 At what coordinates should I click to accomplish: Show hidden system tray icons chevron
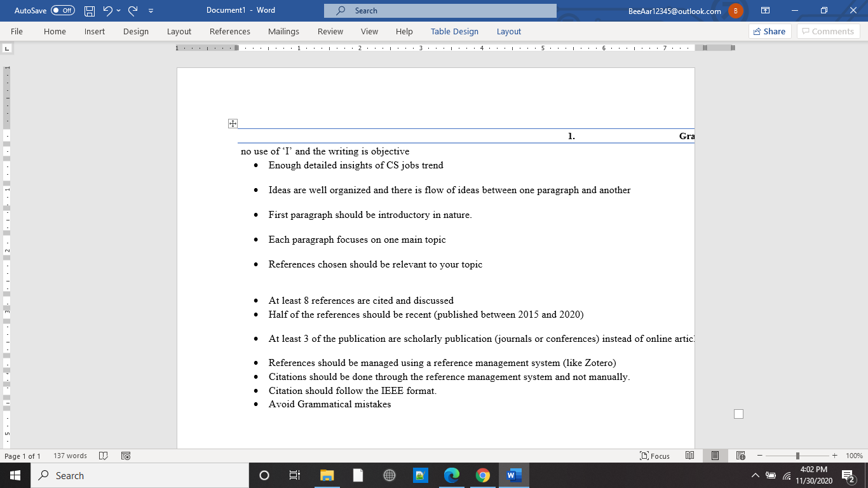click(x=756, y=475)
